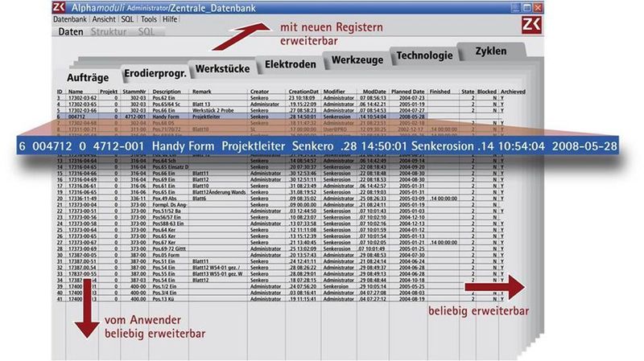
Task: Maximize the Alphamoduli window
Action: click(x=527, y=7)
